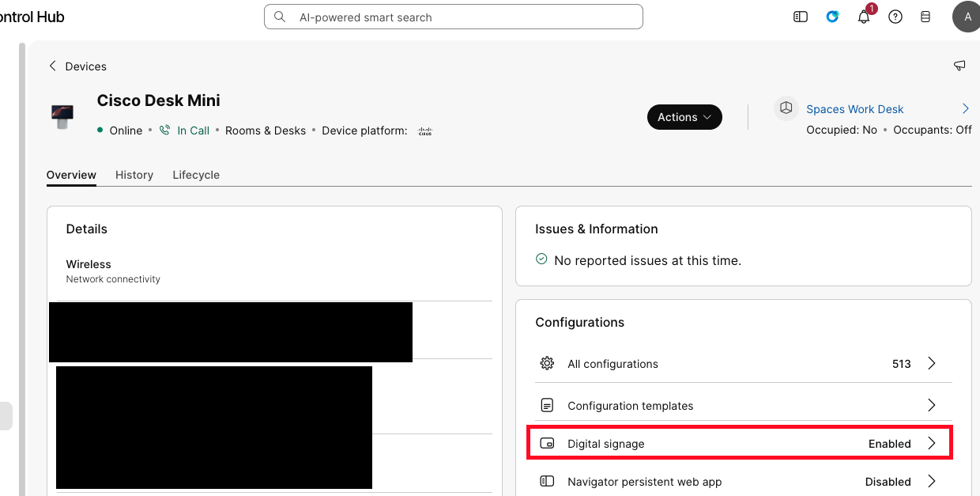Click the Configuration templates document icon
Screen dimensions: 980x496
click(x=547, y=406)
